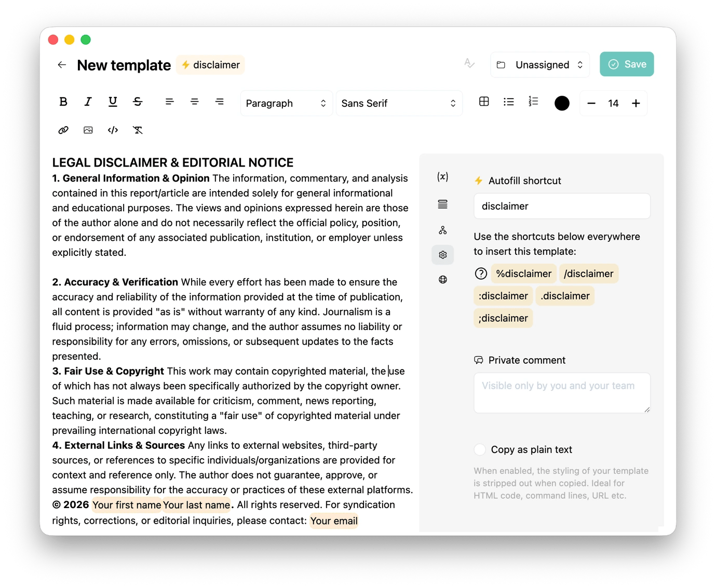Save the template
Screen dimensions: 716x588
[627, 64]
